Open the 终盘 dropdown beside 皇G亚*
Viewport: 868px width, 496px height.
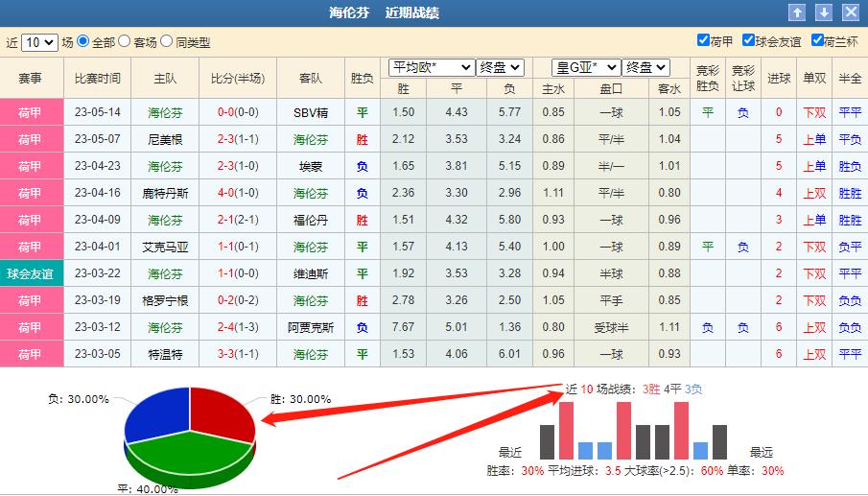pos(646,67)
